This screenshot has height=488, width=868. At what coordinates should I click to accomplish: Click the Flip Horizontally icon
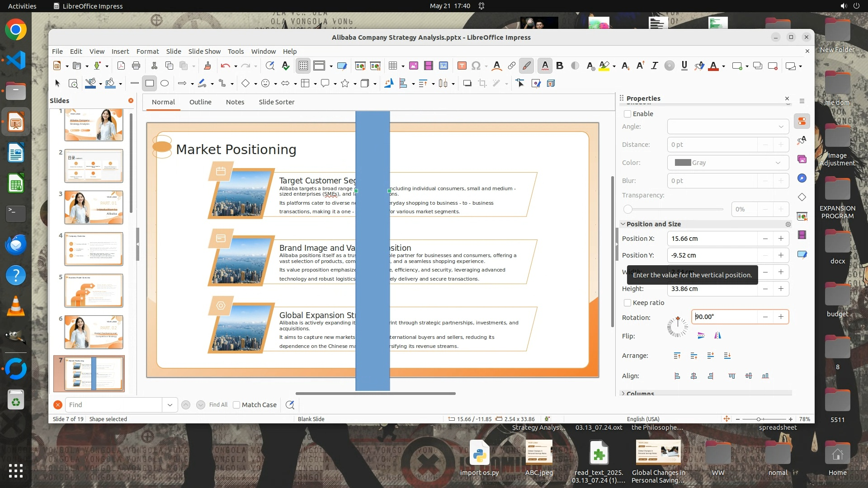click(717, 336)
